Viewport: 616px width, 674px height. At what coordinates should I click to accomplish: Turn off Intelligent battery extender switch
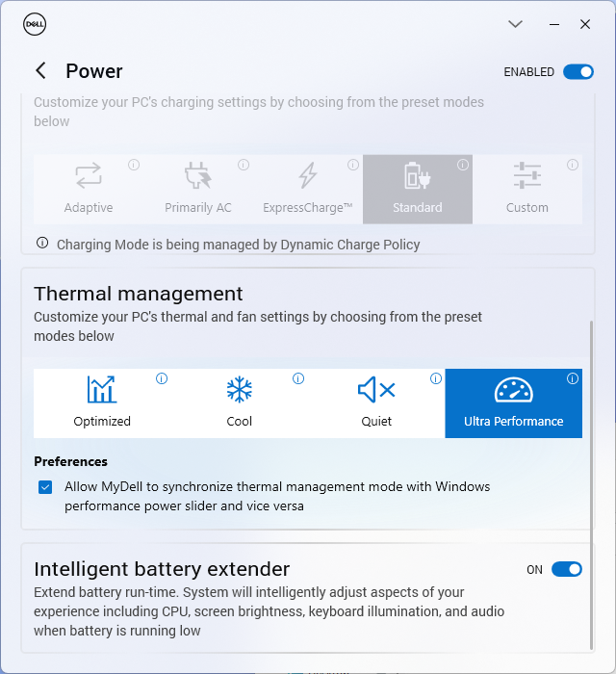point(566,569)
